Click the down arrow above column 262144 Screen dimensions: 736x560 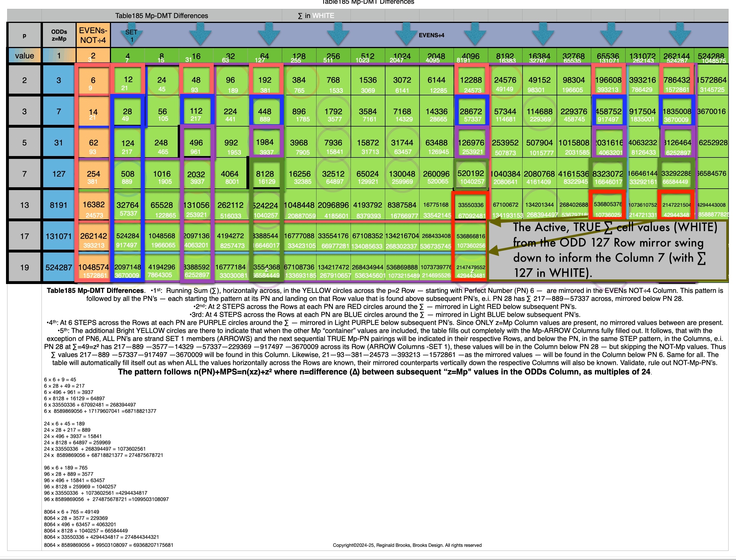point(680,34)
